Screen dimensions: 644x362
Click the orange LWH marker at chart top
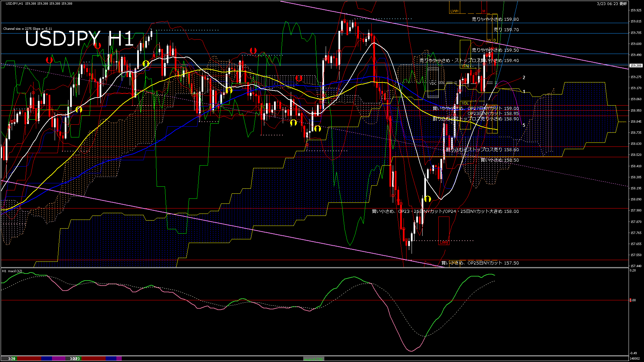(454, 11)
